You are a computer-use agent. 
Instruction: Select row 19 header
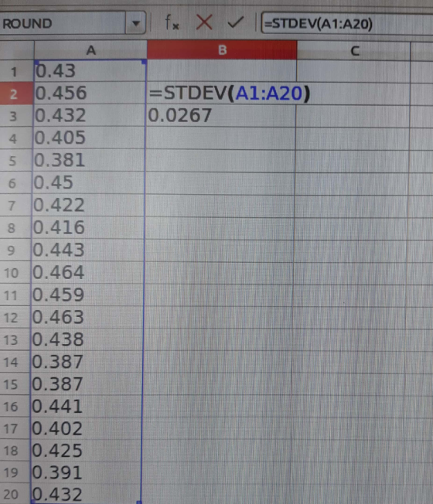tap(14, 472)
